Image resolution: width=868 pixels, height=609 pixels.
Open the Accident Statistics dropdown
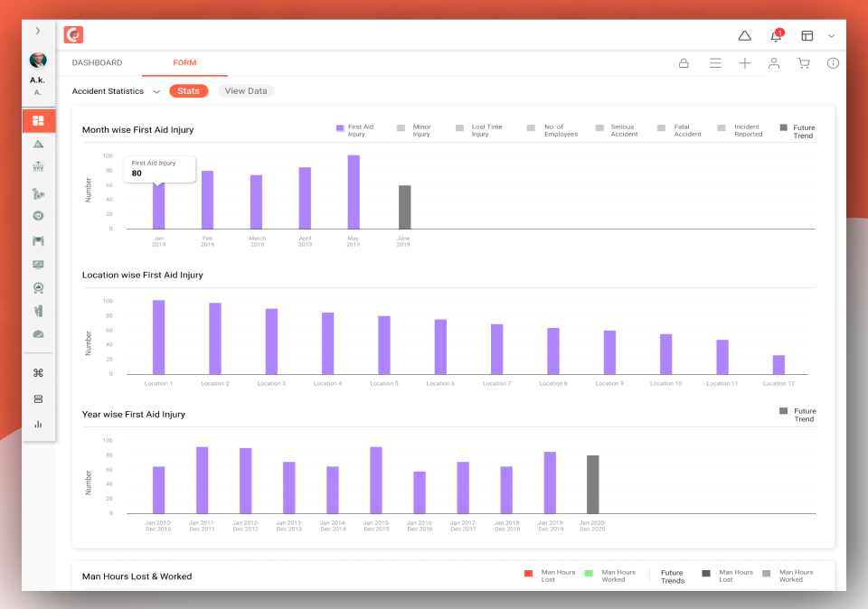tap(116, 91)
